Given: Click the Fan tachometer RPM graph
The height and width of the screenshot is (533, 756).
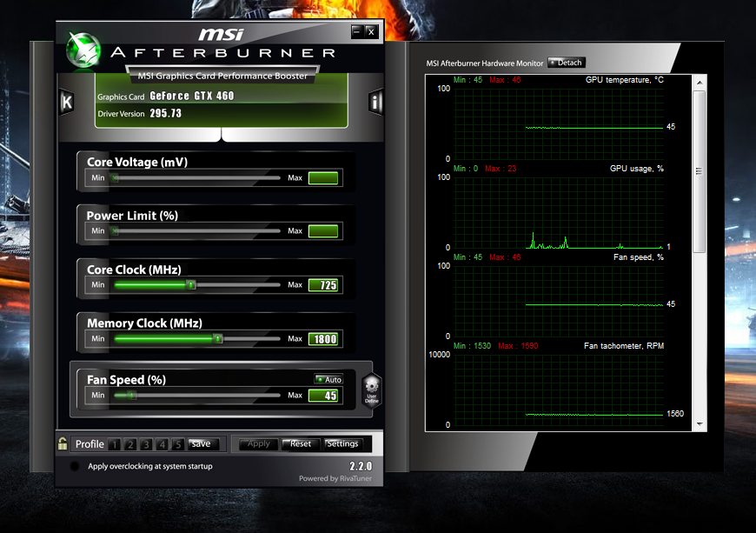Looking at the screenshot, I should [x=559, y=390].
